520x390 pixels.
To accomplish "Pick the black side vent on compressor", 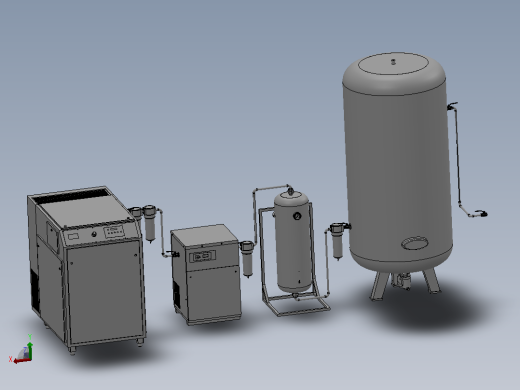I will (35, 291).
